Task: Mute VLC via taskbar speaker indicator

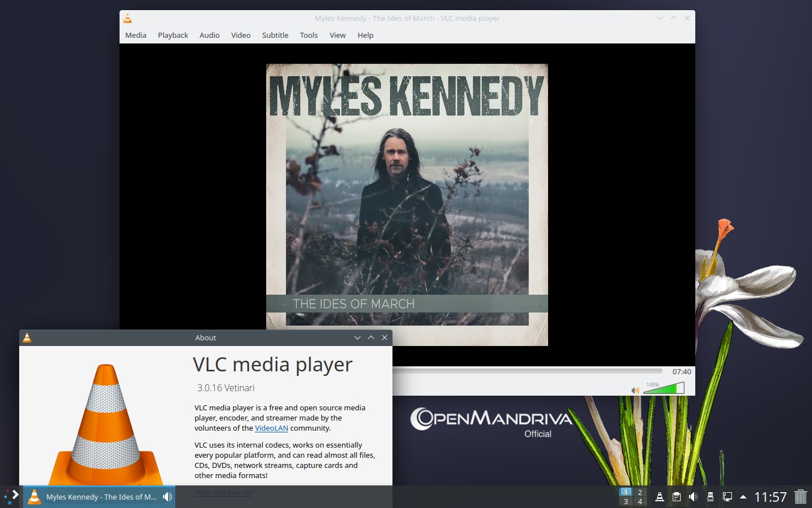Action: [167, 497]
